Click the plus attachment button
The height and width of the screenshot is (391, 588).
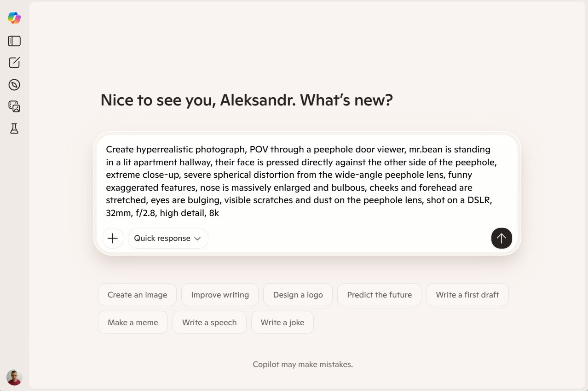113,238
